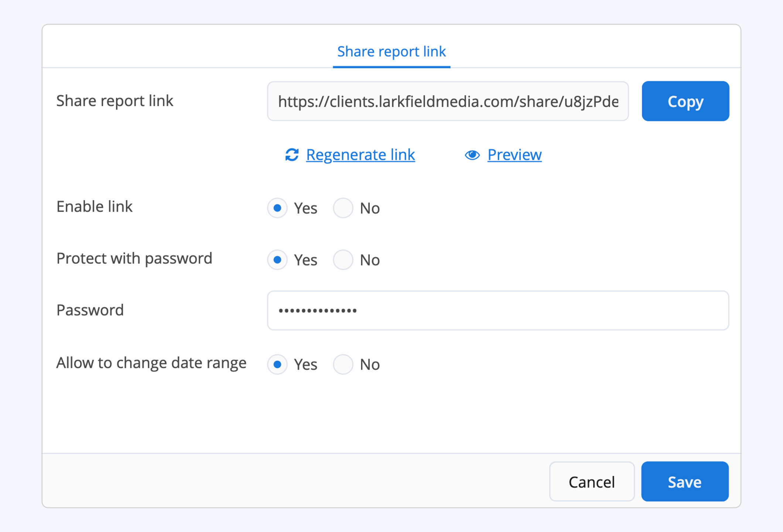Viewport: 783px width, 532px height.
Task: Focus the share report URL field
Action: 448,101
